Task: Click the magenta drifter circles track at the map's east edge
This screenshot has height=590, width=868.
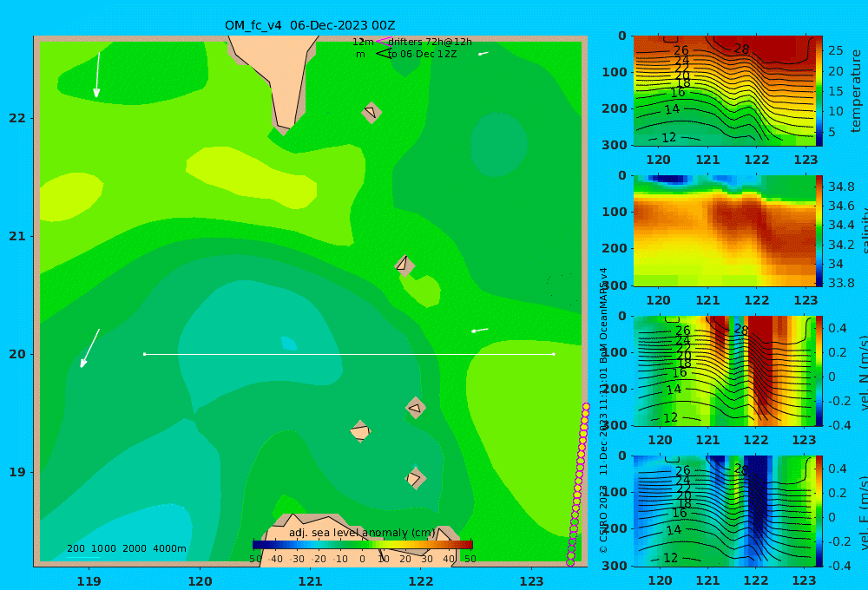Action: click(x=578, y=485)
